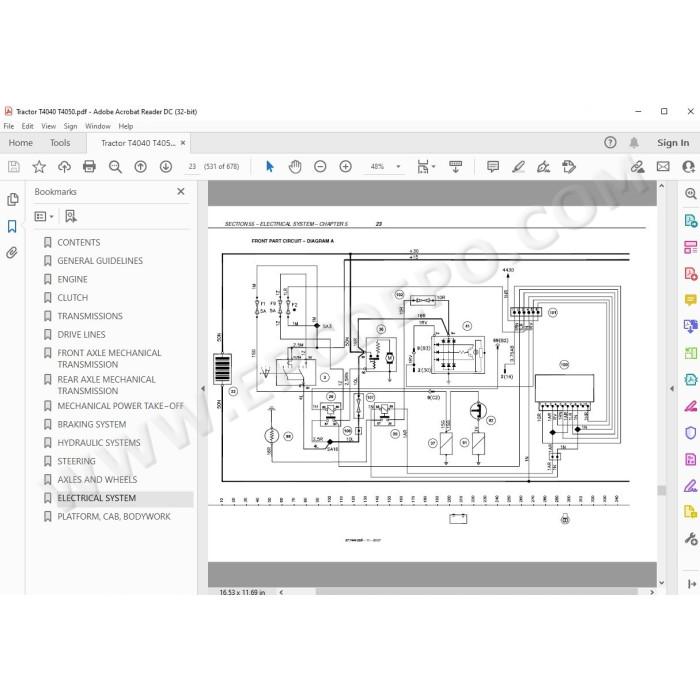Open the Edit menu

[x=28, y=126]
